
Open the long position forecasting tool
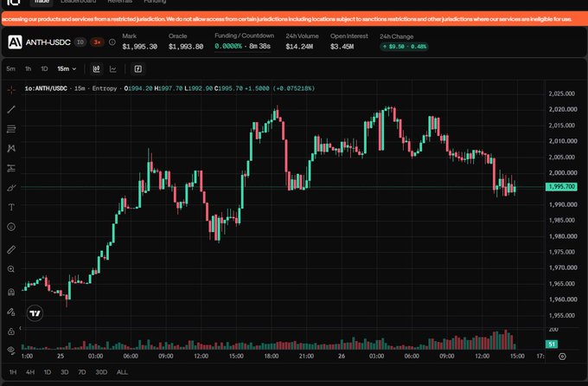click(x=11, y=168)
